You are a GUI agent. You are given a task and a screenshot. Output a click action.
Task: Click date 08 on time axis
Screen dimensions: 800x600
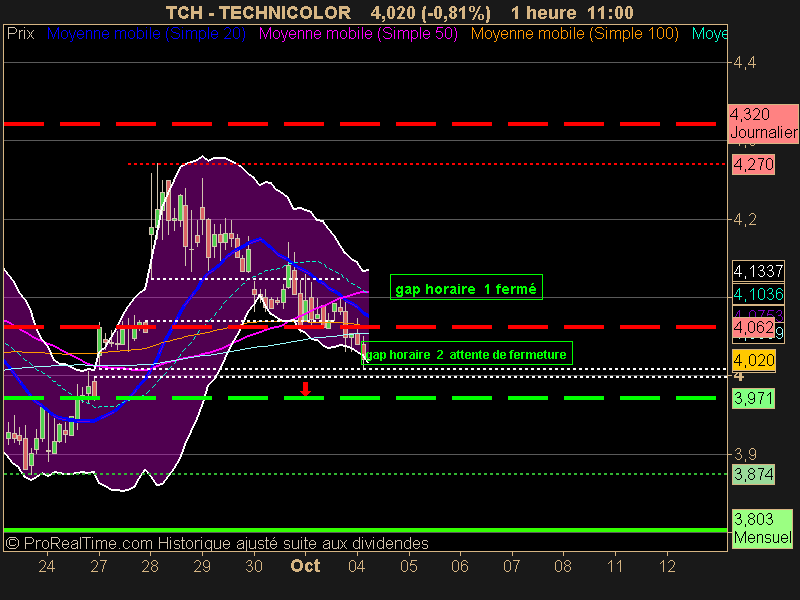[x=563, y=566]
